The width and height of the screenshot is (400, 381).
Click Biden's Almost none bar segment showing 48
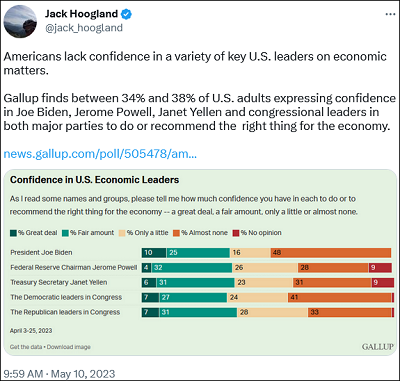coord(331,253)
